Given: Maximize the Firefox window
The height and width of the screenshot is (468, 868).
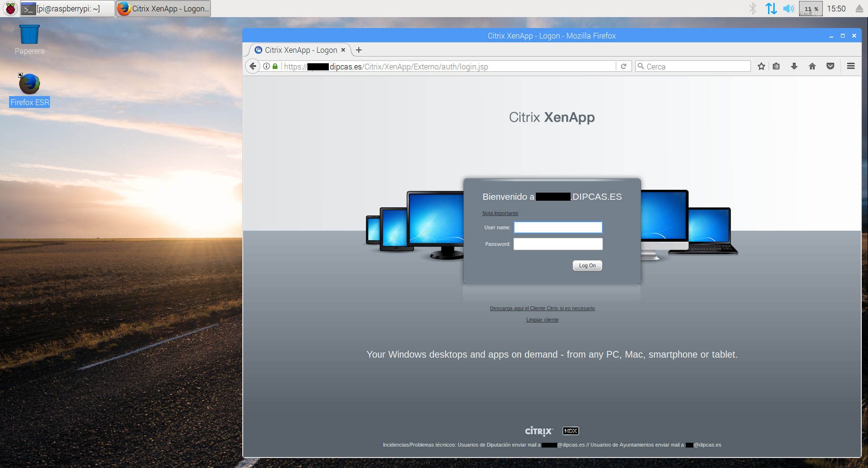Looking at the screenshot, I should 843,36.
